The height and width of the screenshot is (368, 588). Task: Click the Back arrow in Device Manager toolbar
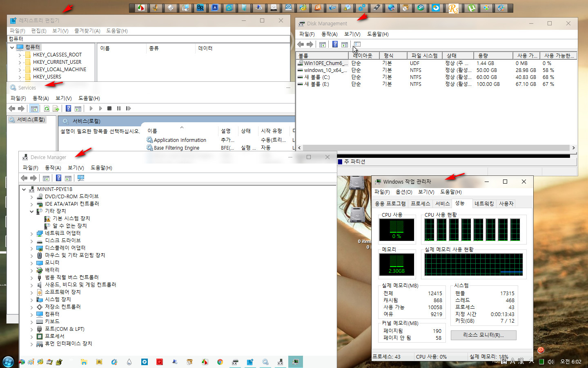click(x=24, y=178)
